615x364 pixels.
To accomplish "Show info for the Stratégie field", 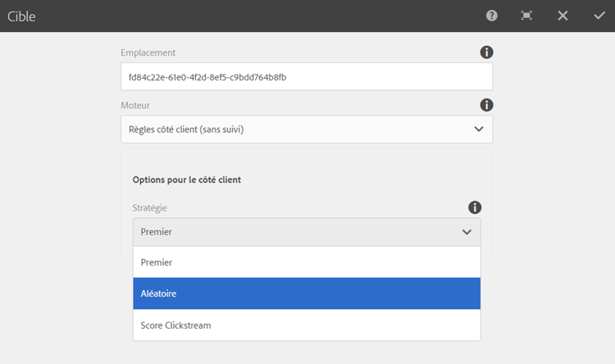I will click(x=475, y=208).
